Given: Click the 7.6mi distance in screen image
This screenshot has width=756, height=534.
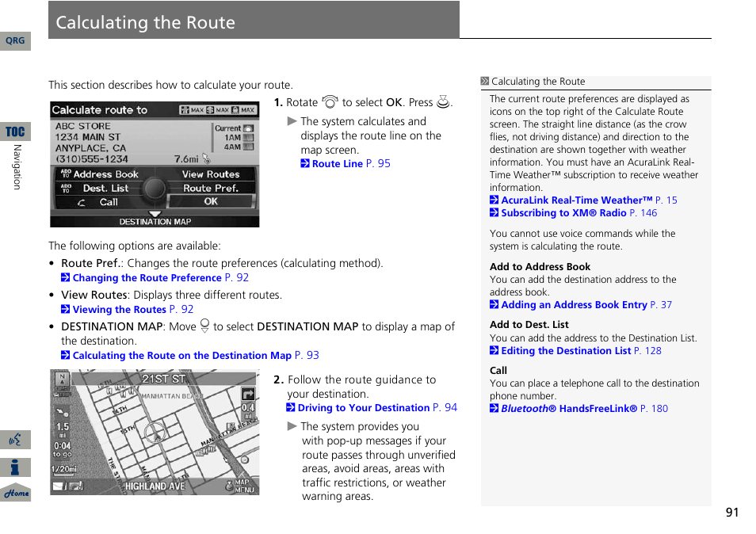Looking at the screenshot, I should 186,159.
